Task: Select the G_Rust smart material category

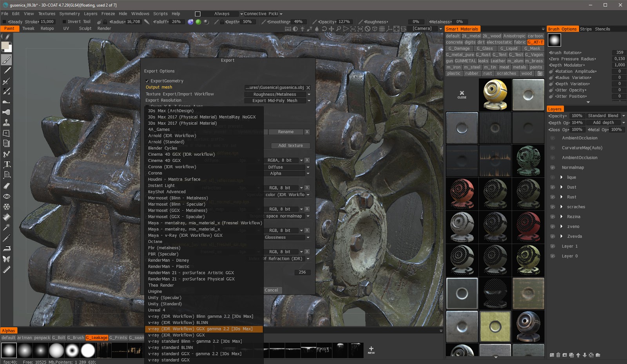Action: (x=483, y=55)
